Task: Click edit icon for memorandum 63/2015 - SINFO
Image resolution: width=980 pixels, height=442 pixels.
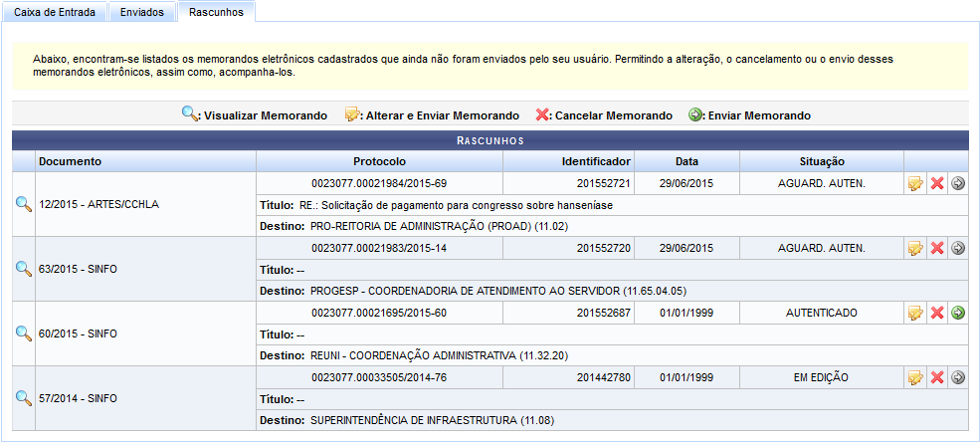Action: coord(915,248)
